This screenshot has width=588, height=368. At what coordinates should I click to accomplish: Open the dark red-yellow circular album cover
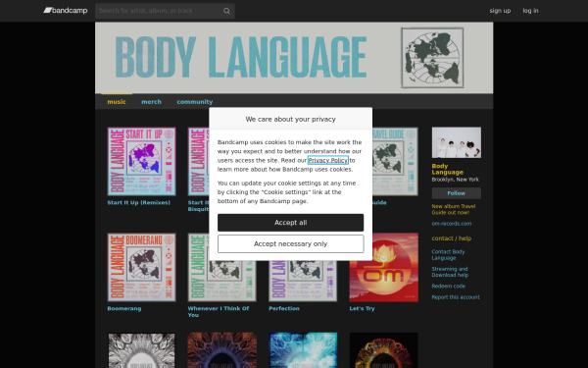point(383,350)
